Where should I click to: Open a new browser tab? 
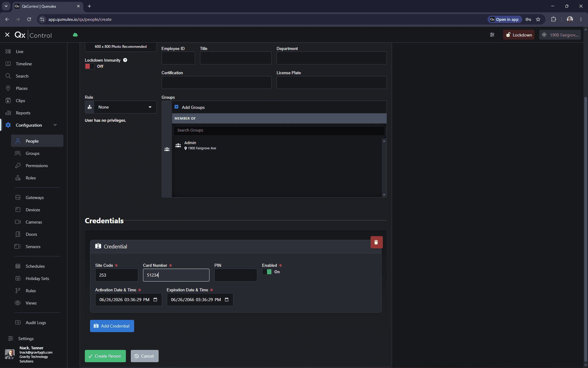[x=89, y=6]
